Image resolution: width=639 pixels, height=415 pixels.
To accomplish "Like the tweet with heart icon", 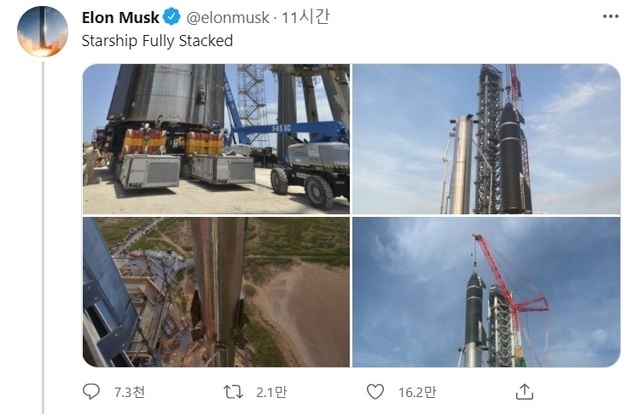I will [375, 392].
